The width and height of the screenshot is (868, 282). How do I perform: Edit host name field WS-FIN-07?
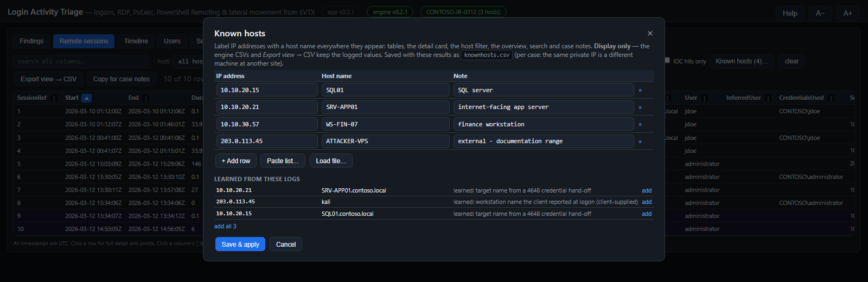386,125
